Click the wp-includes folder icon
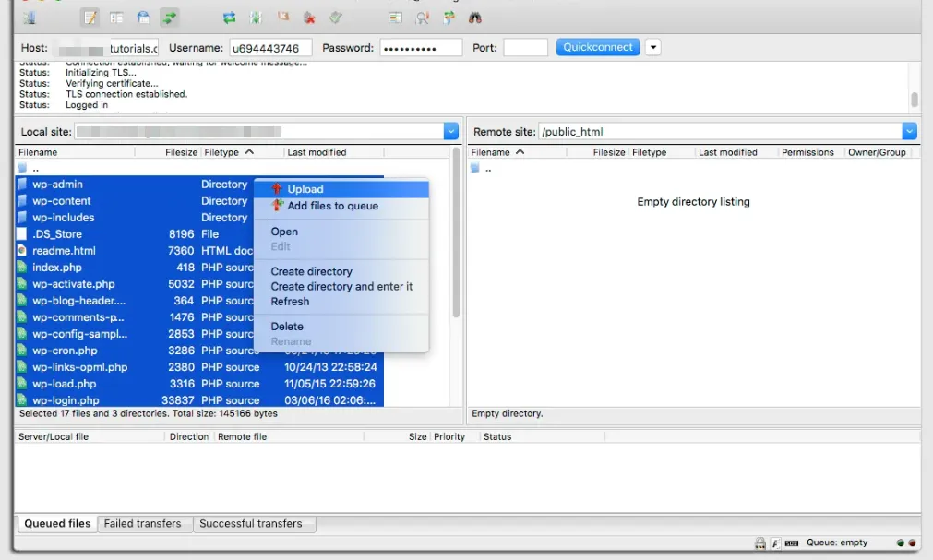 tap(22, 217)
